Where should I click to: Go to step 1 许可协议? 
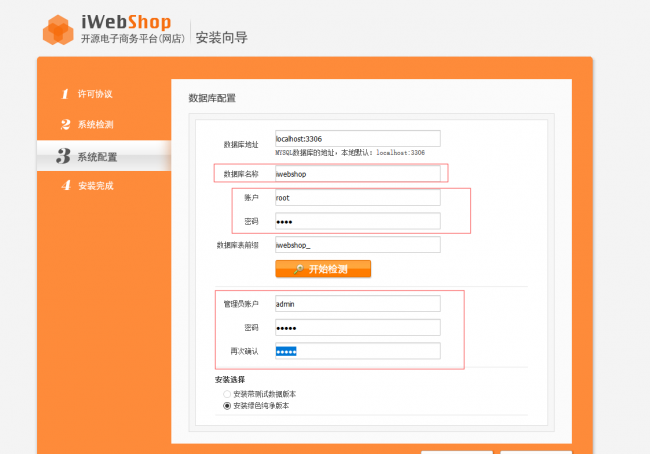point(86,94)
